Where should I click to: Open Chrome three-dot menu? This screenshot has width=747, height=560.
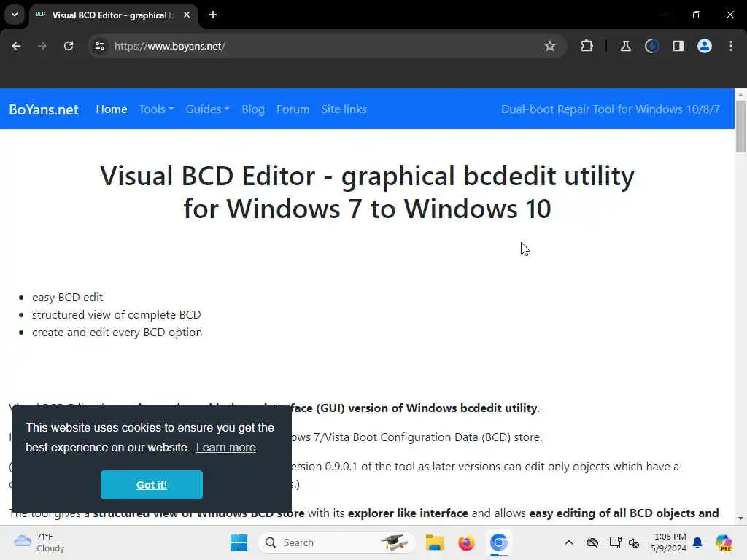click(x=731, y=46)
